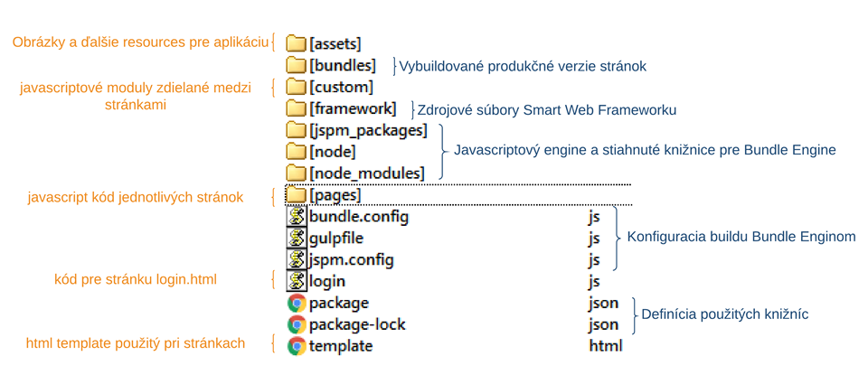Image resolution: width=868 pixels, height=375 pixels.
Task: Click the folder icon beside [node_modules]
Action: point(296,173)
